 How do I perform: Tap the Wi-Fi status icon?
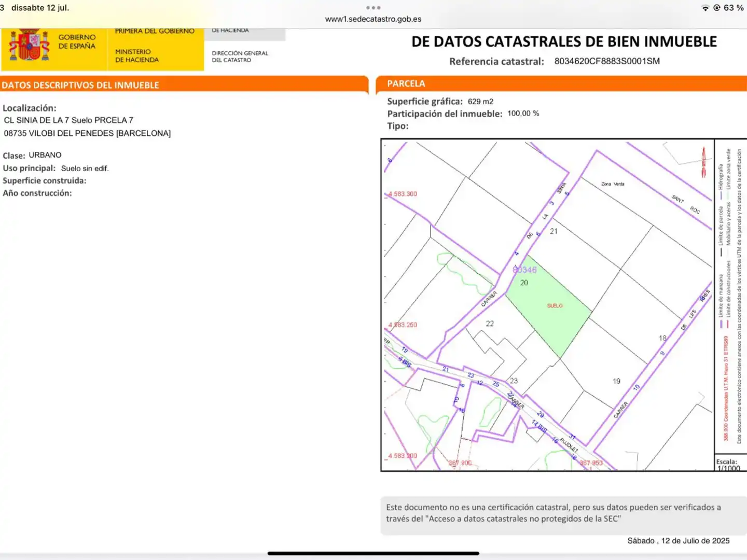[706, 8]
